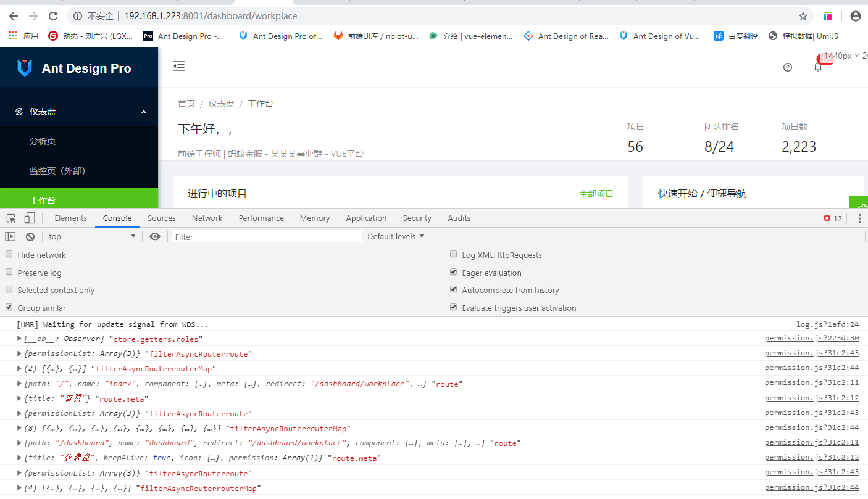This screenshot has height=499, width=868.
Task: Enable Preserve log
Action: point(9,272)
